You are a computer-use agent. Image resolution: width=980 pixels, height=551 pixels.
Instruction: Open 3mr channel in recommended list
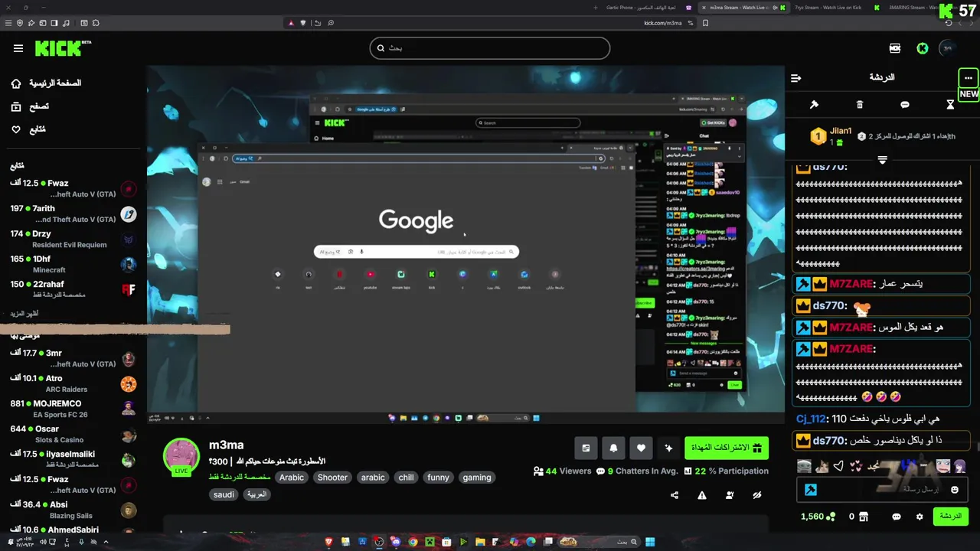point(73,359)
